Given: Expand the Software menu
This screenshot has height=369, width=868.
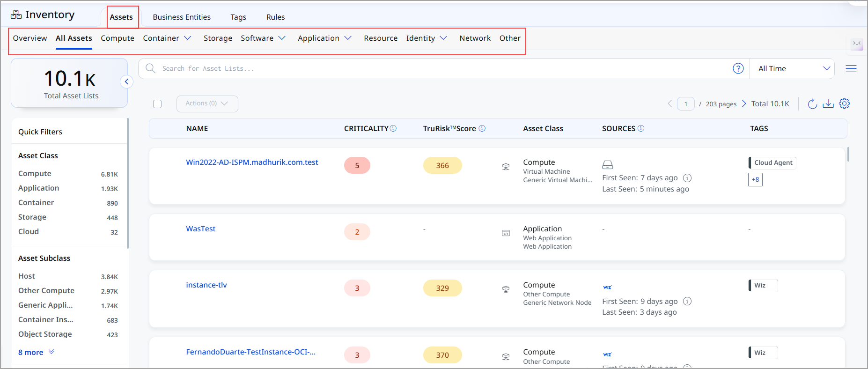Looking at the screenshot, I should 282,38.
